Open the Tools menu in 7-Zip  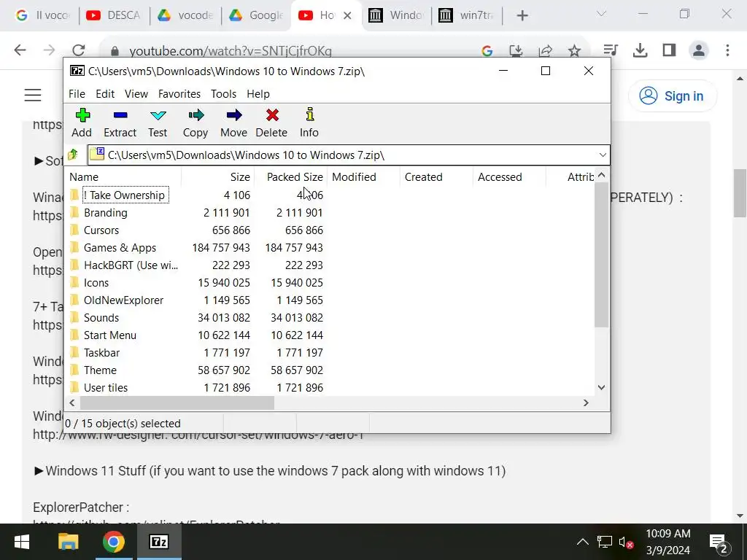click(x=223, y=94)
